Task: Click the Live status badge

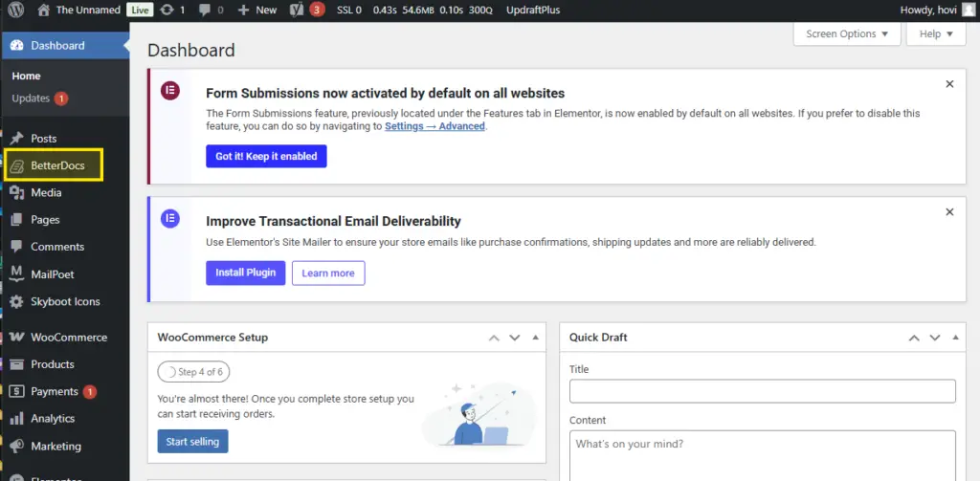Action: pos(140,10)
